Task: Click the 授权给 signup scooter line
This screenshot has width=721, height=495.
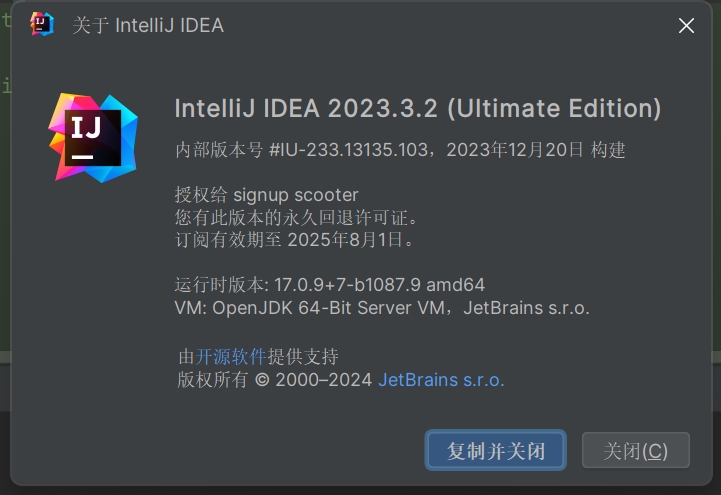Action: click(x=266, y=195)
